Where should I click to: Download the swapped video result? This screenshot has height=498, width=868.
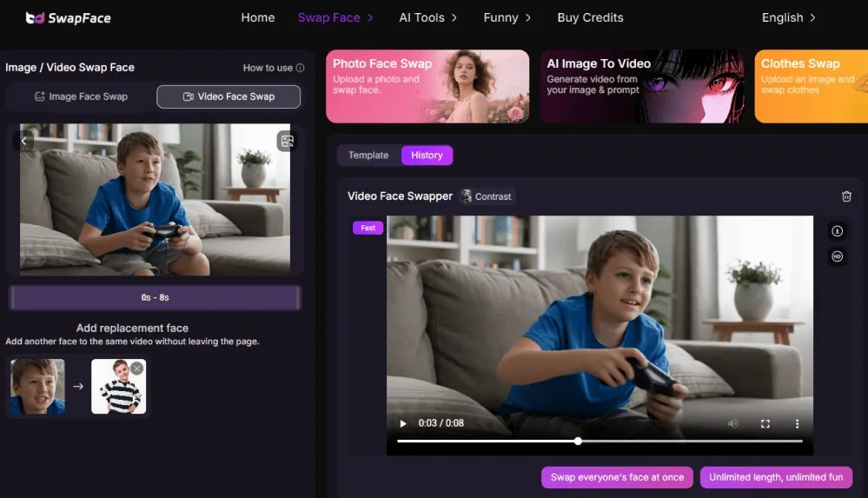pyautogui.click(x=838, y=231)
